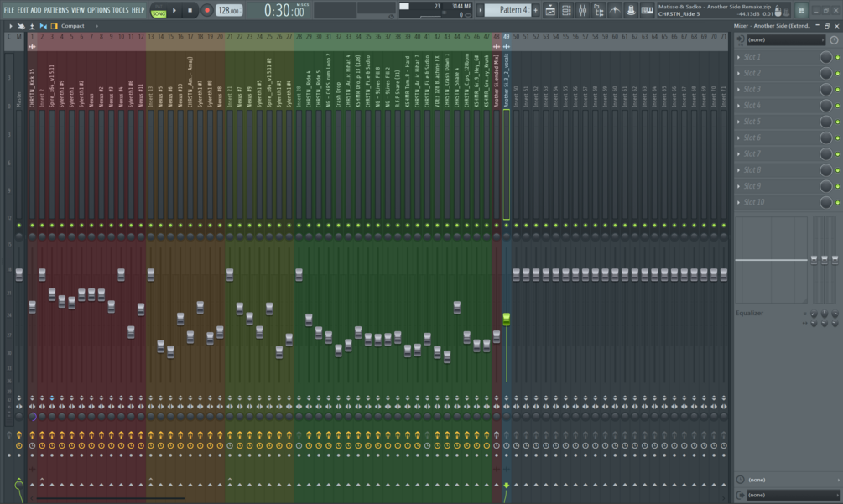Open the PATTERNS menu
This screenshot has height=504, width=843.
(56, 10)
